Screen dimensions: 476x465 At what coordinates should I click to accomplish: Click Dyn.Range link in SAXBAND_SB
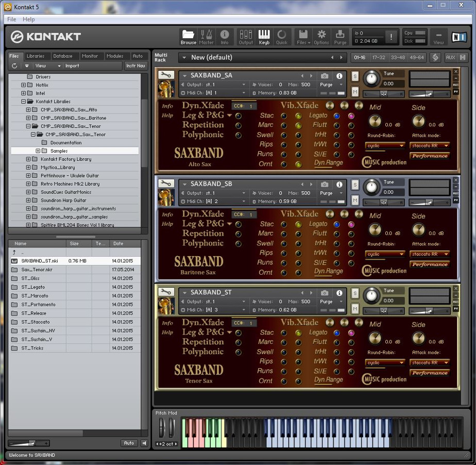(329, 271)
